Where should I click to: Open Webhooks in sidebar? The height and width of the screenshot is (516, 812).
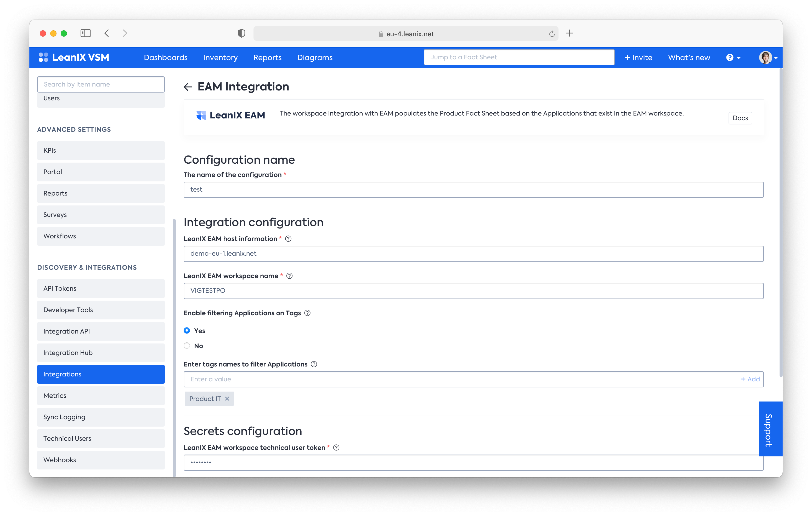point(101,460)
